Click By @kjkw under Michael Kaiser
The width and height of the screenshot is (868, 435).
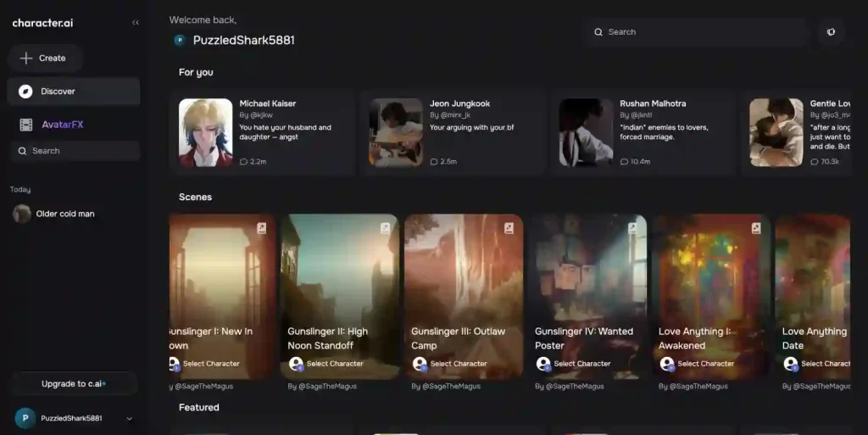coord(256,115)
